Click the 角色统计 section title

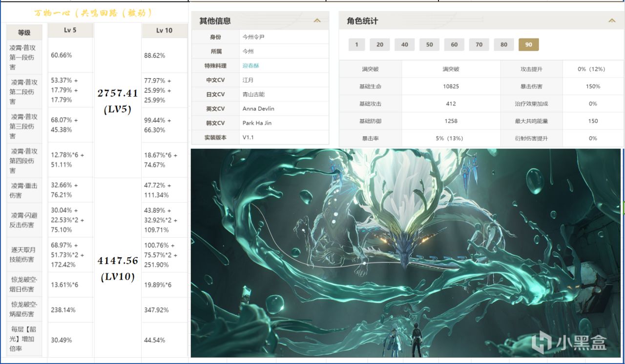click(x=362, y=21)
